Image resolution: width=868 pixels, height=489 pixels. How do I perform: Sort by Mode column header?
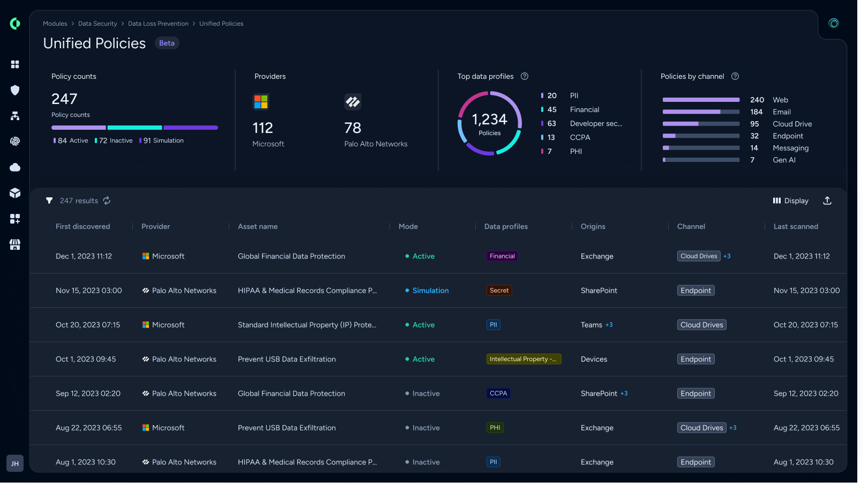click(413, 229)
